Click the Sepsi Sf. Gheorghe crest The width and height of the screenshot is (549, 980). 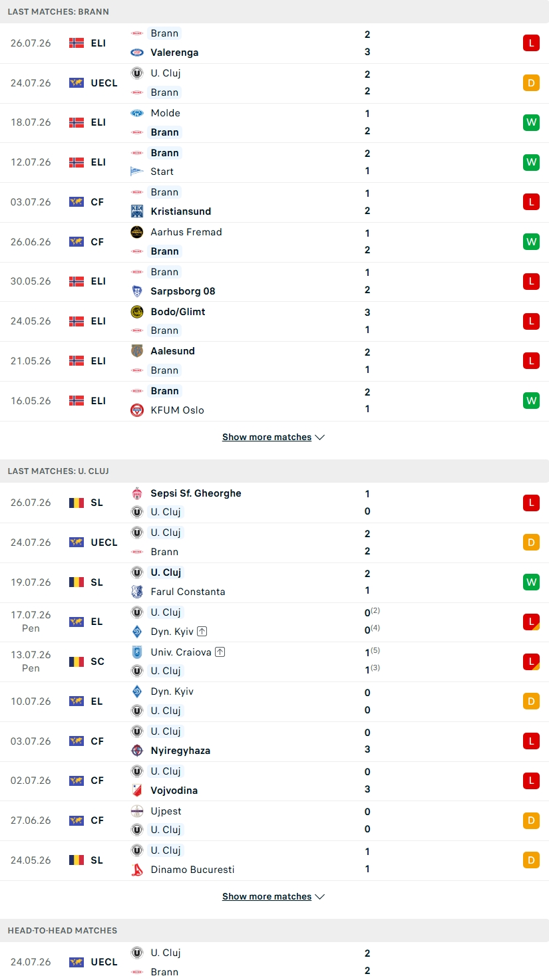pyautogui.click(x=137, y=493)
